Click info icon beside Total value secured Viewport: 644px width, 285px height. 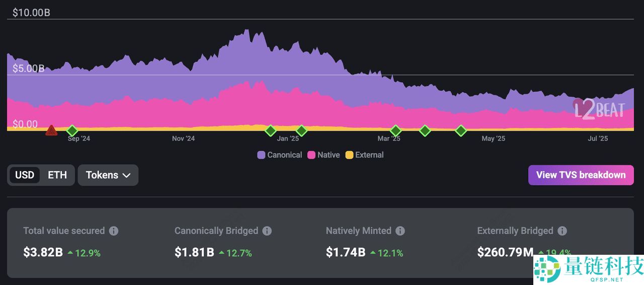(x=114, y=231)
